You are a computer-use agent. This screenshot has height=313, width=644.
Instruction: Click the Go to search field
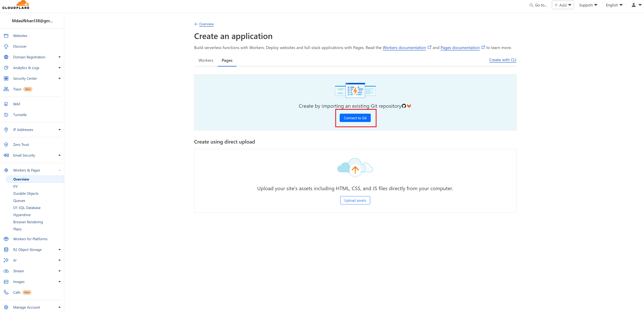538,5
